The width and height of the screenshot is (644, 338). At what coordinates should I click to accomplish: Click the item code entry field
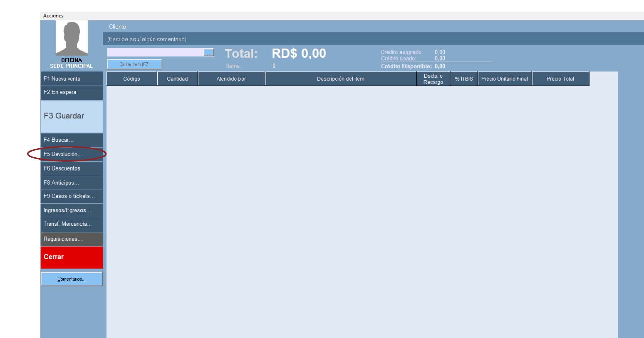click(155, 53)
